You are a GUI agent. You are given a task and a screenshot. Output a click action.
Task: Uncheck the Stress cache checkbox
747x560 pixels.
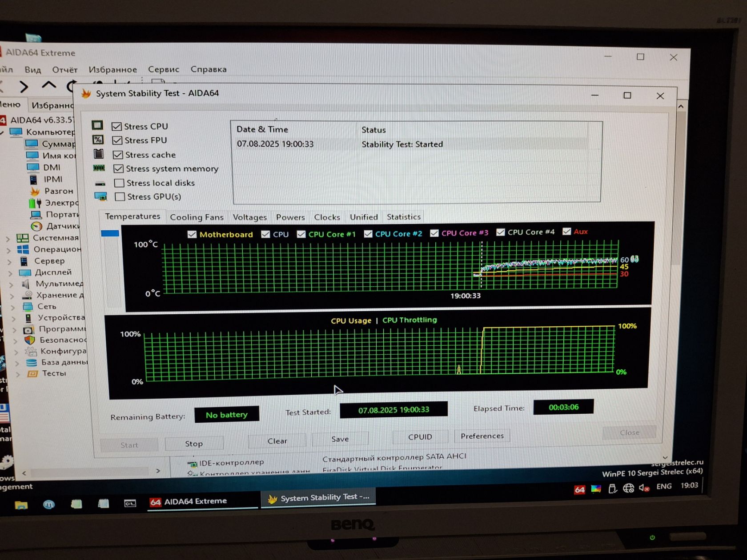point(117,155)
